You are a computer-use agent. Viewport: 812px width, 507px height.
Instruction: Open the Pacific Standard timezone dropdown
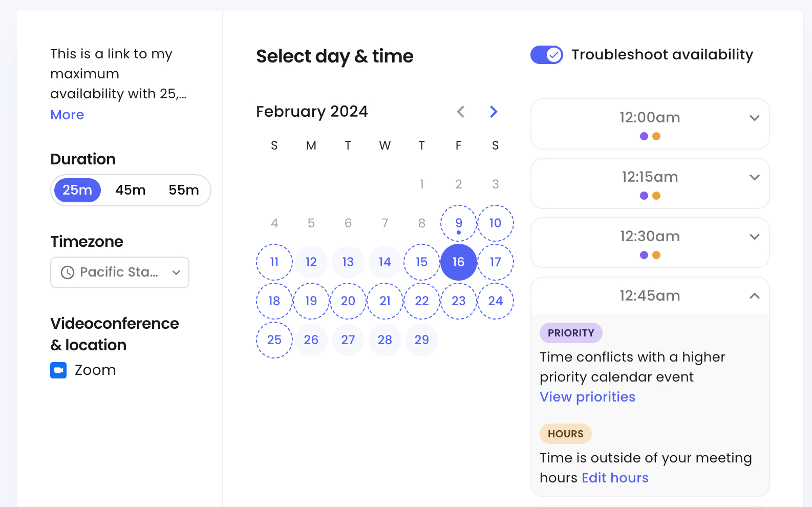(x=120, y=272)
